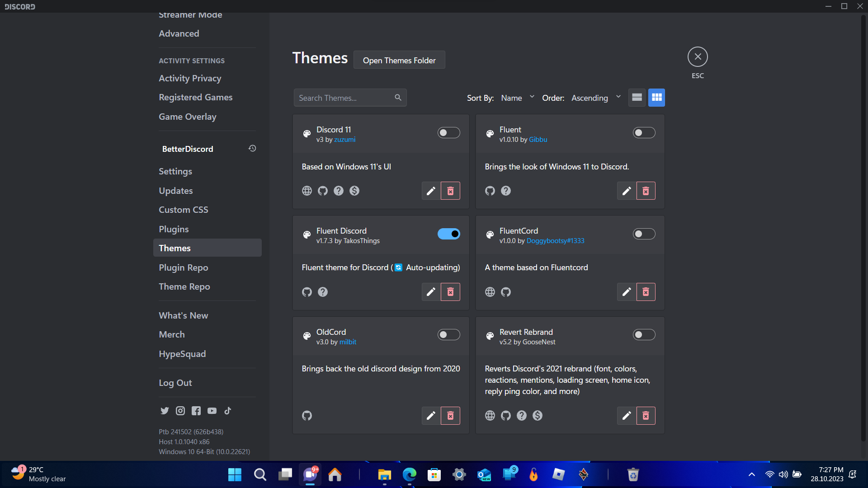Open the Plugin Repo section

(x=183, y=267)
